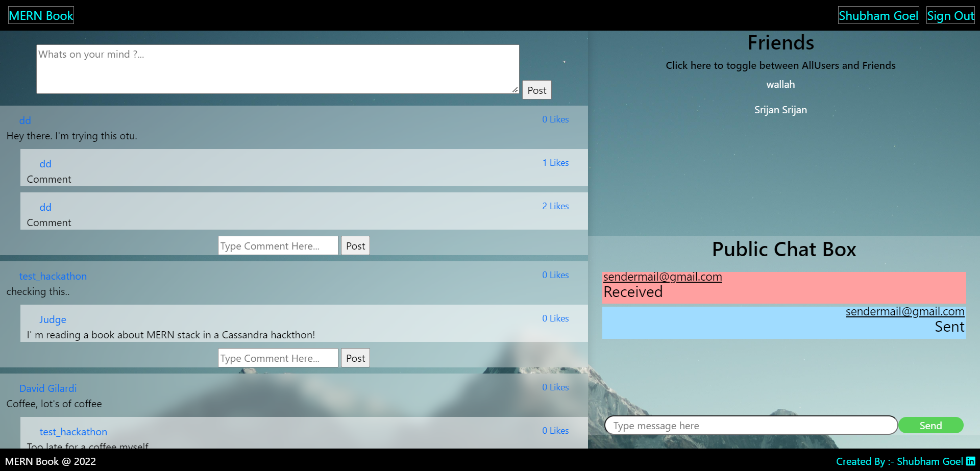Like the comment showing 2 Likes
Screen dimensions: 980x471
555,206
